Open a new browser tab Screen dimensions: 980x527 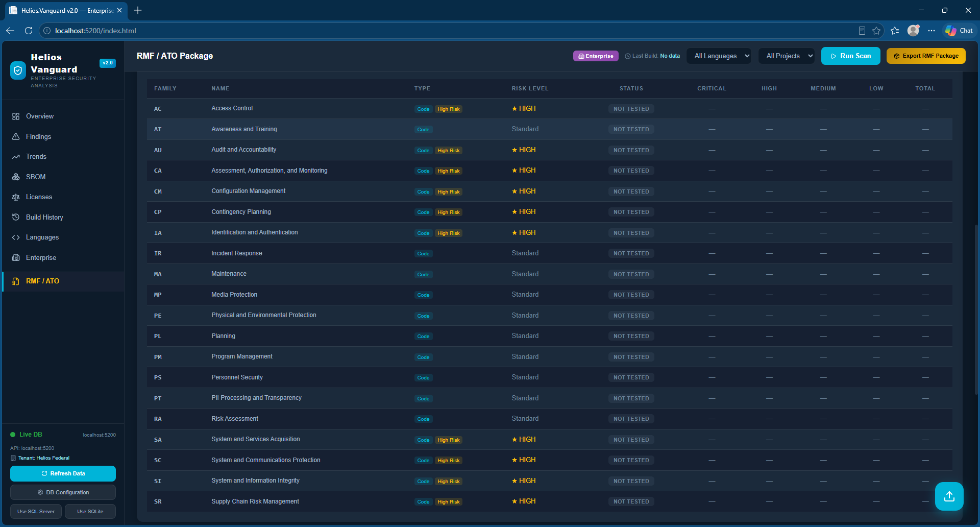(138, 10)
